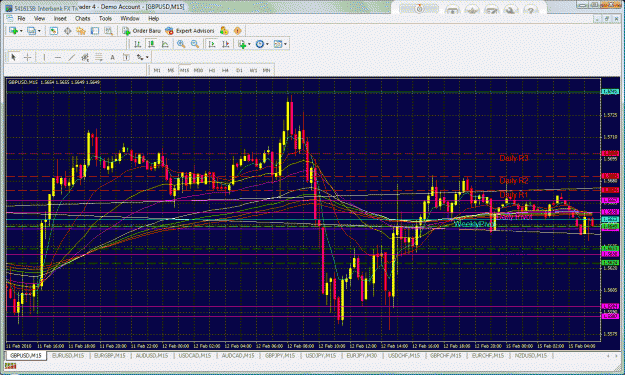Toggle chart Auto Scroll

212,44
